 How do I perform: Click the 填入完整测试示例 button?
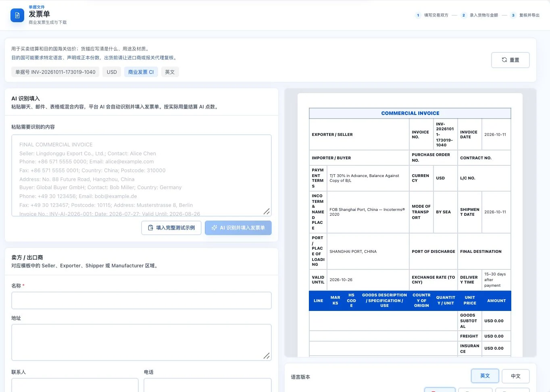point(171,228)
